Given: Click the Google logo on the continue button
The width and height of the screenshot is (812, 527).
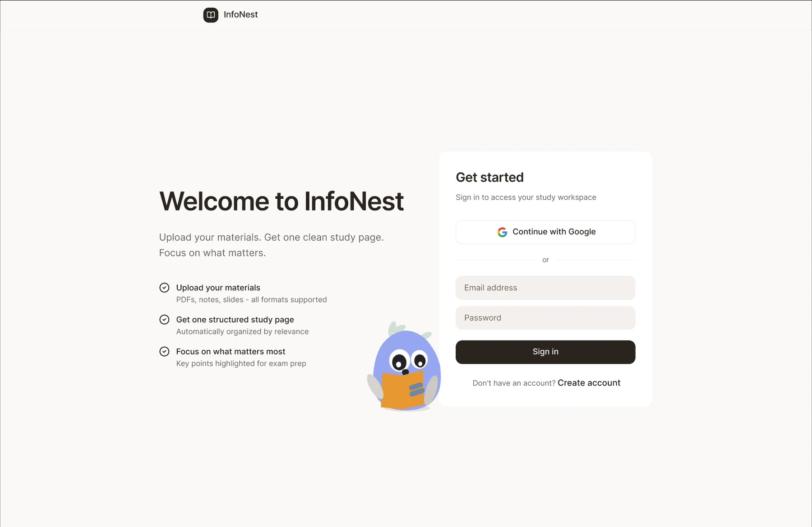Looking at the screenshot, I should click(x=502, y=232).
